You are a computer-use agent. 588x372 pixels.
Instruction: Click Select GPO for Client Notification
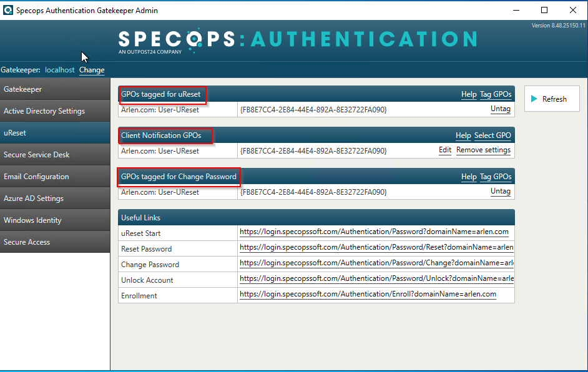(492, 135)
